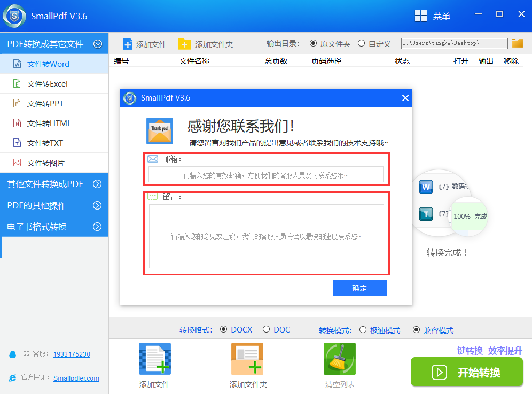
Task: Select 文件转HTML in the sidebar
Action: click(54, 123)
